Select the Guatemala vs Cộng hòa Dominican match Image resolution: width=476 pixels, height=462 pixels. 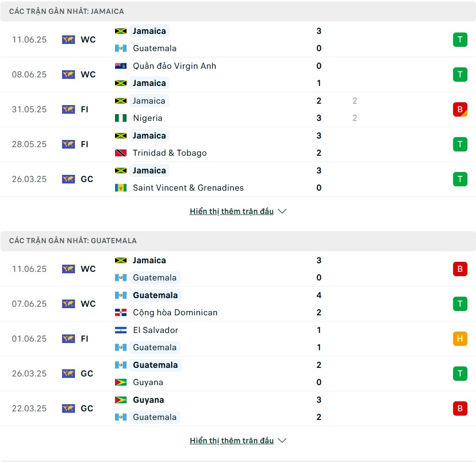click(x=238, y=304)
